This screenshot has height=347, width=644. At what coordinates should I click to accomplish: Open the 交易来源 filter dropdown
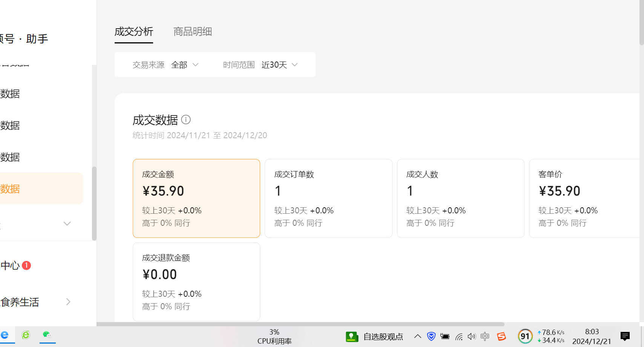(x=184, y=65)
